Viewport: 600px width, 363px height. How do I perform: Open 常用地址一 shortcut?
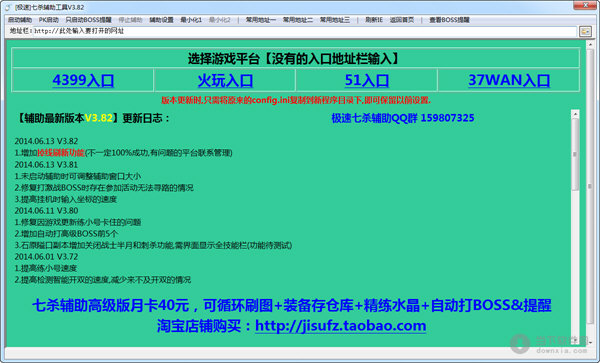[x=261, y=20]
